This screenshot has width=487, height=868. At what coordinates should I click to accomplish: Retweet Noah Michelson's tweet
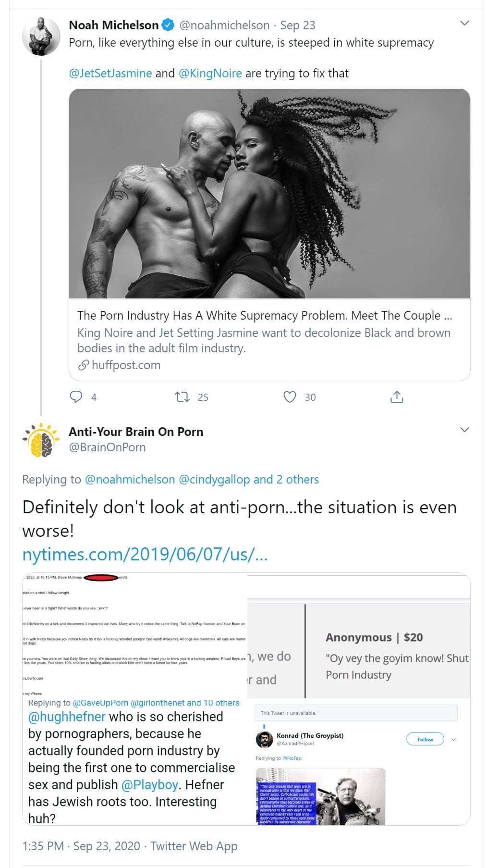point(182,397)
